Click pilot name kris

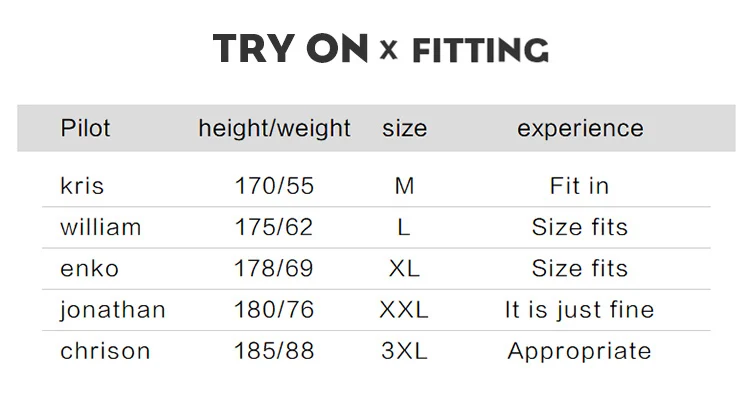[82, 186]
